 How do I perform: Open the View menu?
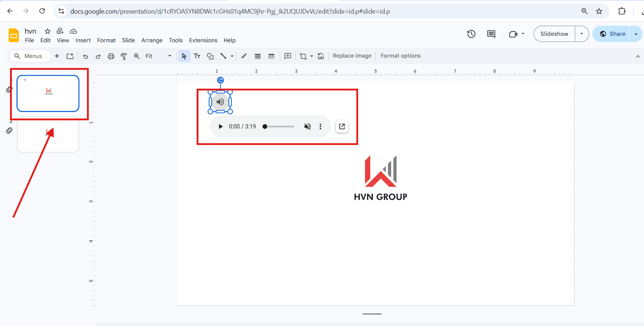click(63, 40)
